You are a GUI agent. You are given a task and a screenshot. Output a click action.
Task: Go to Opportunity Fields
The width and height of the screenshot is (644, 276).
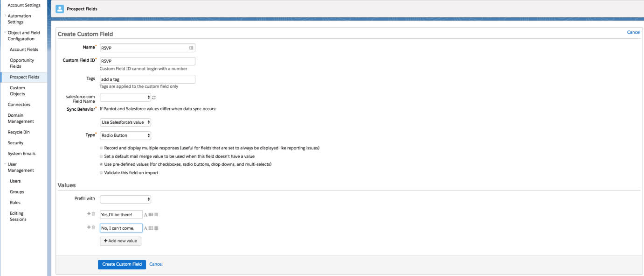coord(22,63)
